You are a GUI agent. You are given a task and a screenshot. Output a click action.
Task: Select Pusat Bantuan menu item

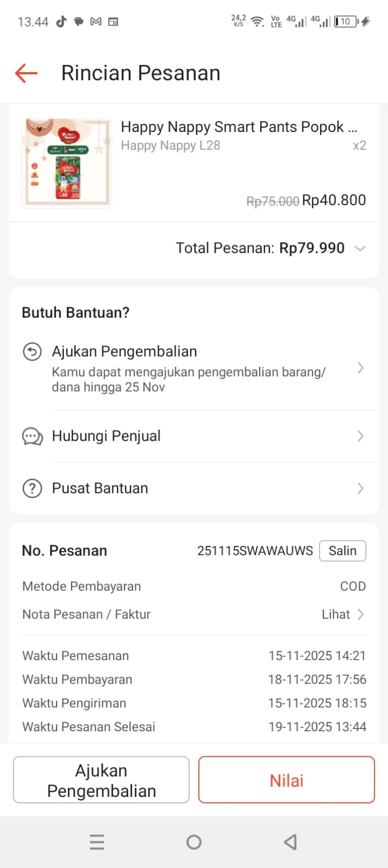[100, 489]
